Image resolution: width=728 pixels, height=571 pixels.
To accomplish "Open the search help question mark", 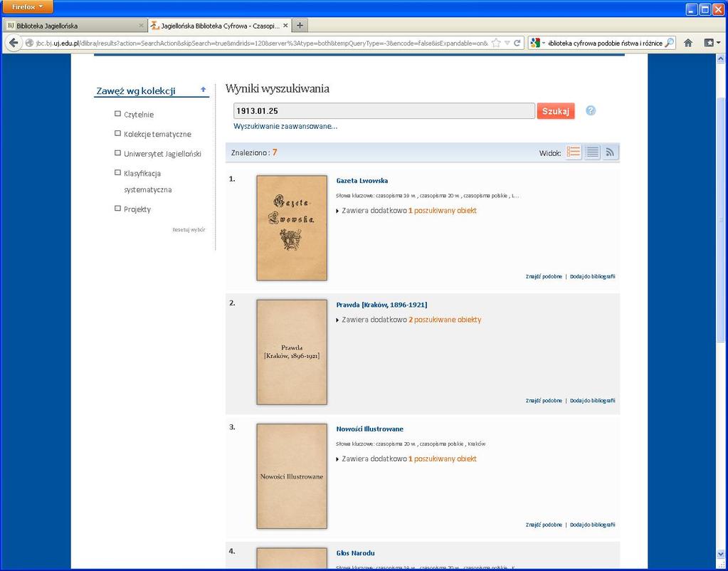I will click(x=590, y=110).
